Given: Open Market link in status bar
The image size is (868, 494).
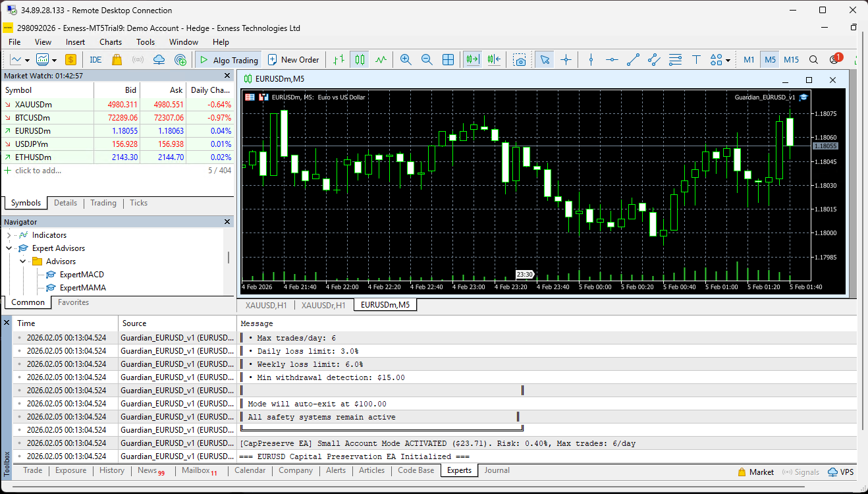Looking at the screenshot, I should click(x=756, y=472).
